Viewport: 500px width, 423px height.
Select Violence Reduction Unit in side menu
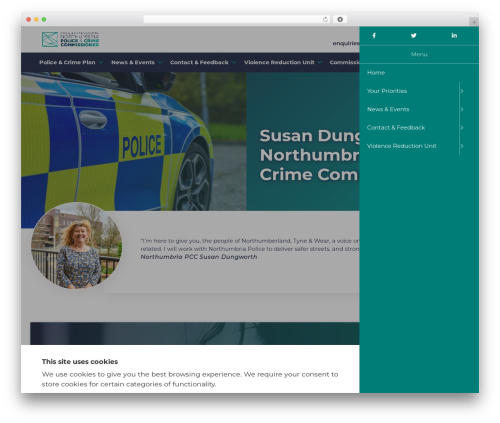click(401, 146)
